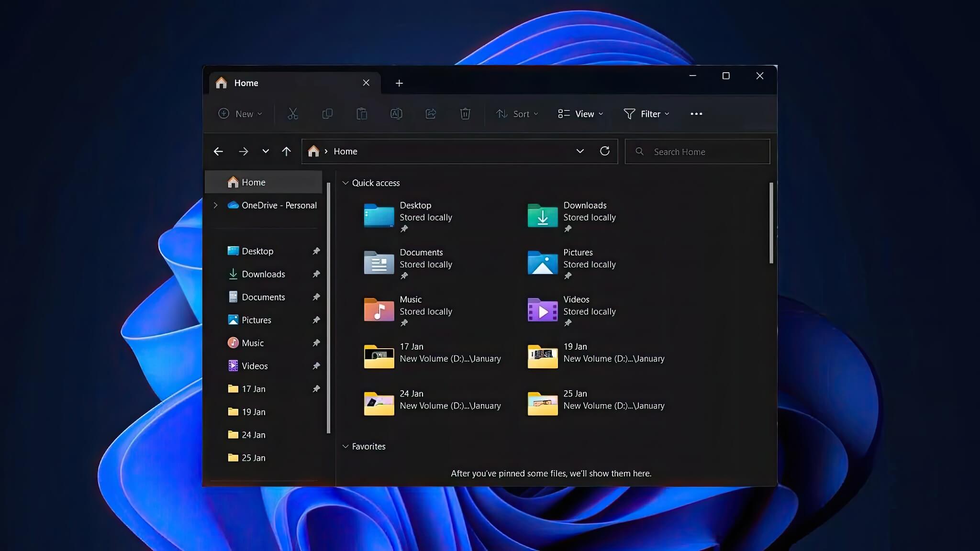Open the Sort dropdown menu

click(516, 114)
